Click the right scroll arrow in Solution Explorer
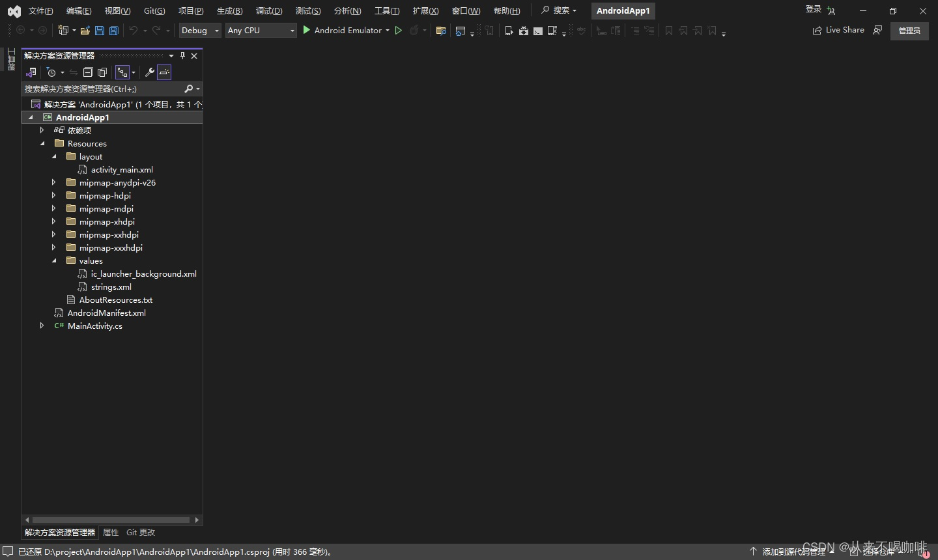 (x=197, y=520)
